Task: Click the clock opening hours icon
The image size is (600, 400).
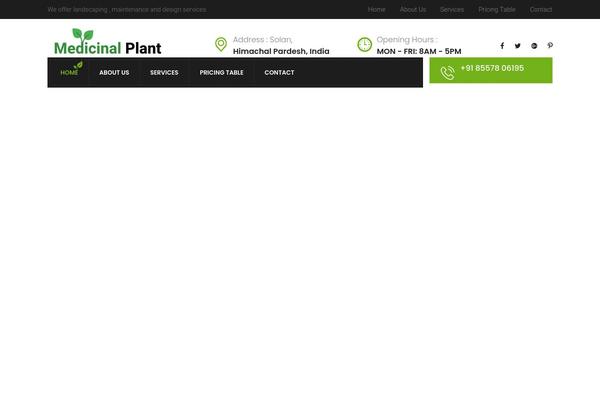Action: 364,44
